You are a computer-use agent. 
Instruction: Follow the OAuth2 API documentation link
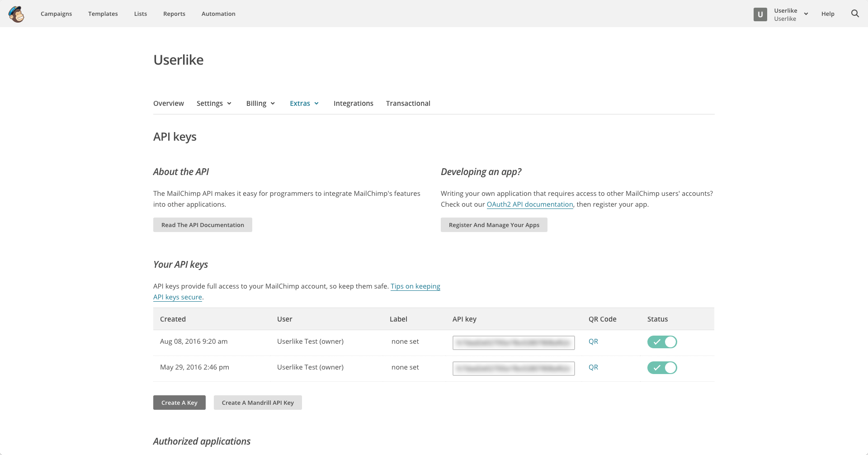pos(529,204)
